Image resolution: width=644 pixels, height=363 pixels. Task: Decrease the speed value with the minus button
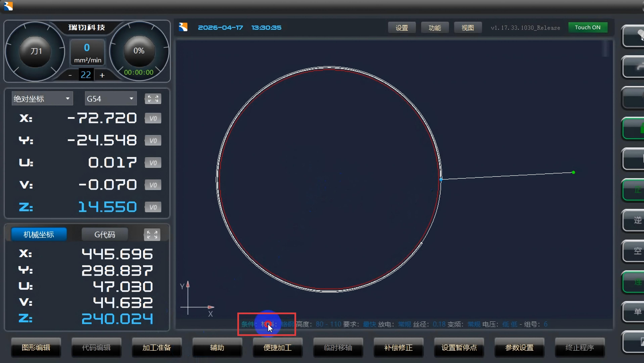(70, 75)
